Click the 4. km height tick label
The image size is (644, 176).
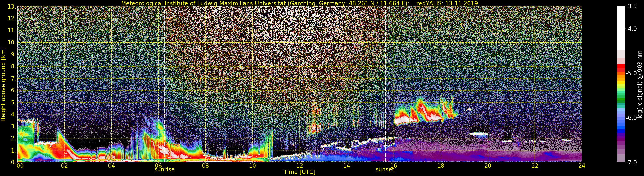[13, 114]
